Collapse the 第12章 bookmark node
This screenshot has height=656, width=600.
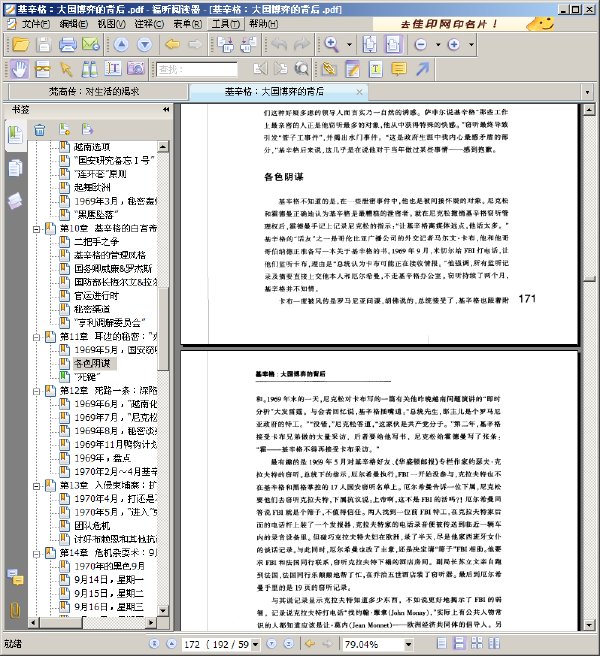click(37, 391)
